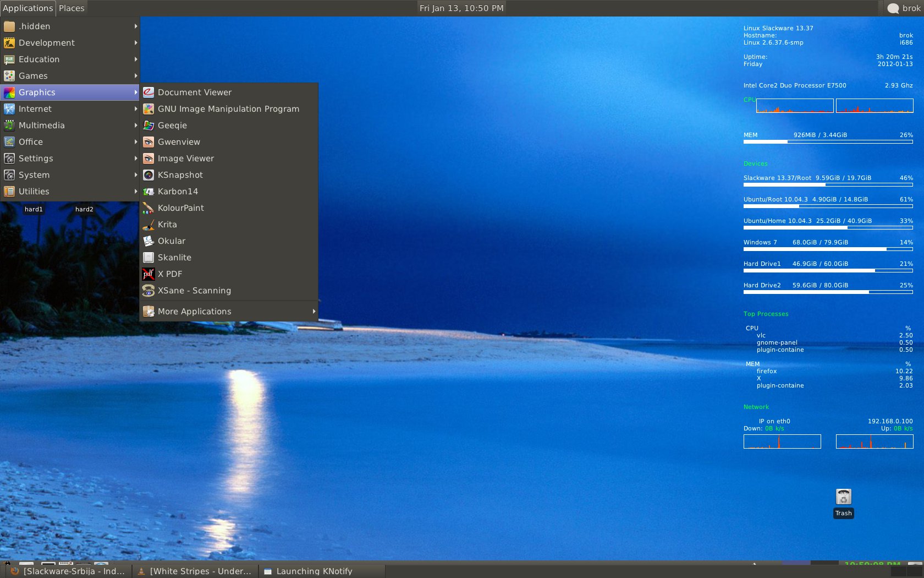
Task: Click the Okular icon
Action: 148,241
